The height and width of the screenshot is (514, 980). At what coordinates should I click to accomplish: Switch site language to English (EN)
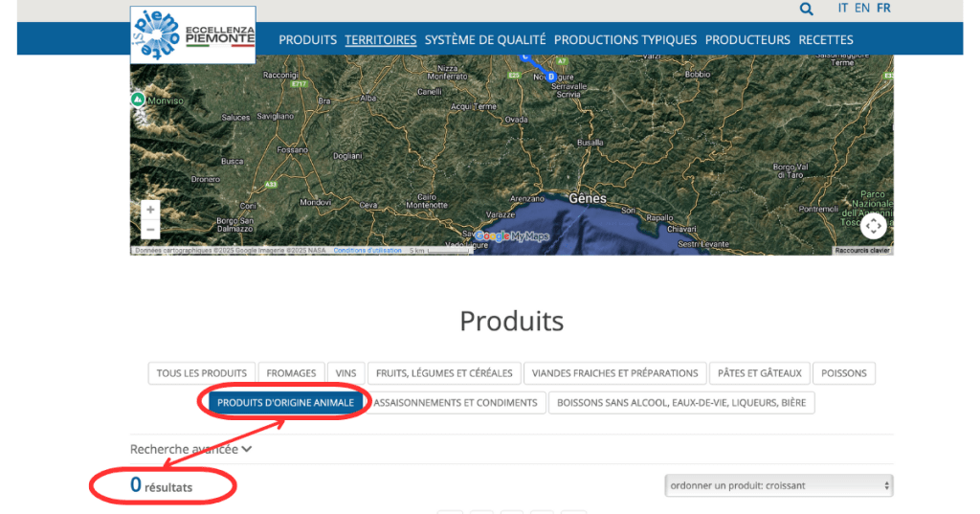(862, 8)
